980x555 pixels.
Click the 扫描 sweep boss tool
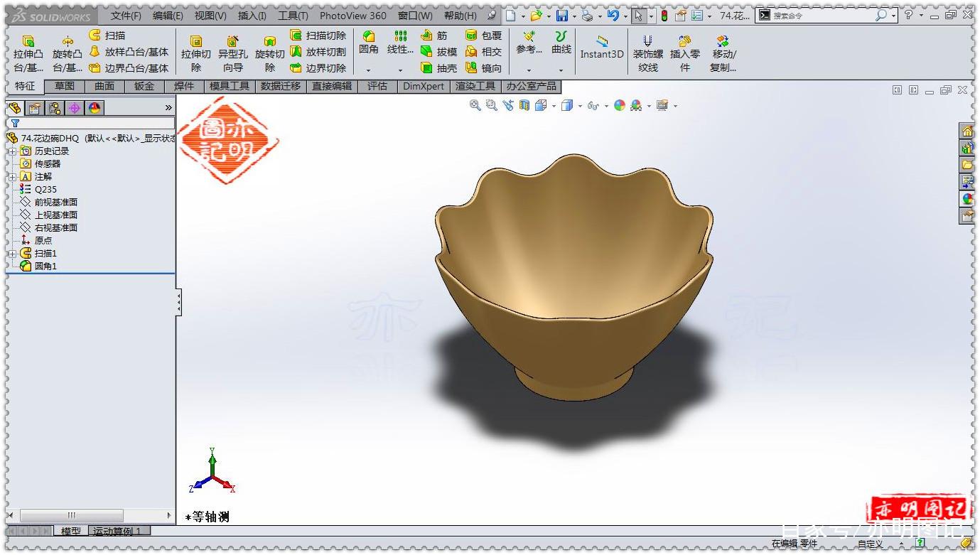click(x=107, y=35)
